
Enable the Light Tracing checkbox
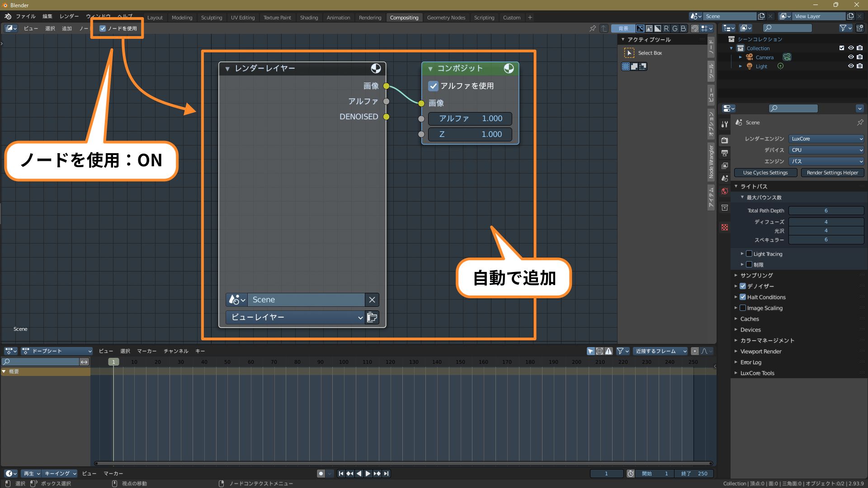(x=749, y=254)
